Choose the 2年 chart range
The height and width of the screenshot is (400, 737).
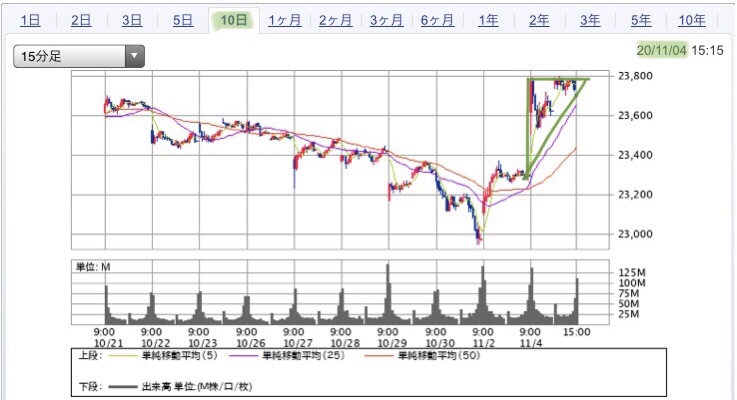click(539, 20)
